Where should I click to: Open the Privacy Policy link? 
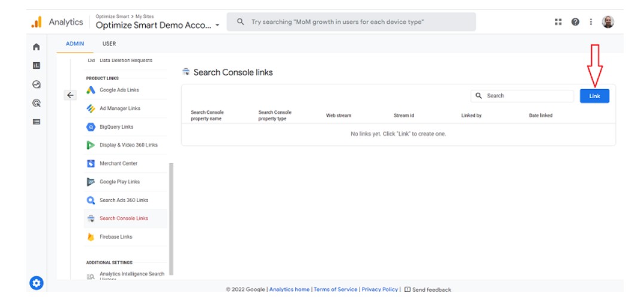pyautogui.click(x=380, y=289)
